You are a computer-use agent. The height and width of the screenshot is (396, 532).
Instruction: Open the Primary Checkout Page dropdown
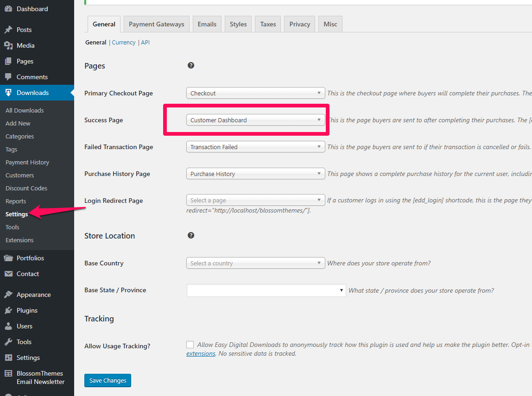tap(255, 93)
